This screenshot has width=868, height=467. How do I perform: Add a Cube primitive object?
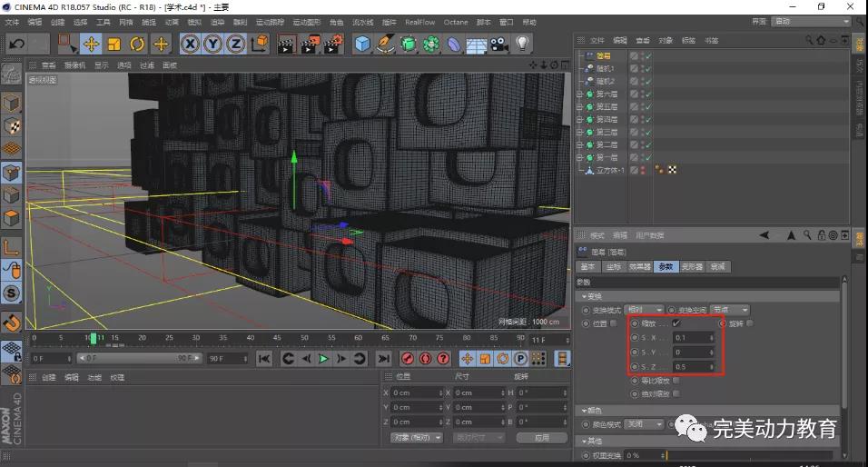[362, 44]
